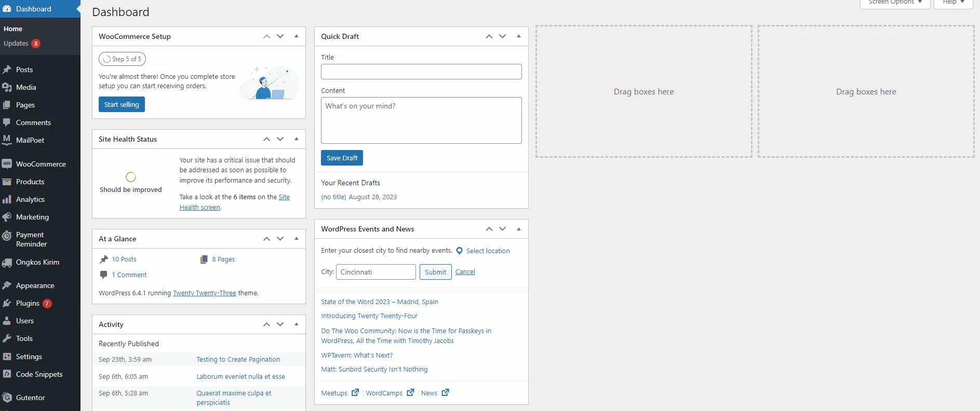
Task: Click the Marketing megaphone icon
Action: pyautogui.click(x=7, y=217)
